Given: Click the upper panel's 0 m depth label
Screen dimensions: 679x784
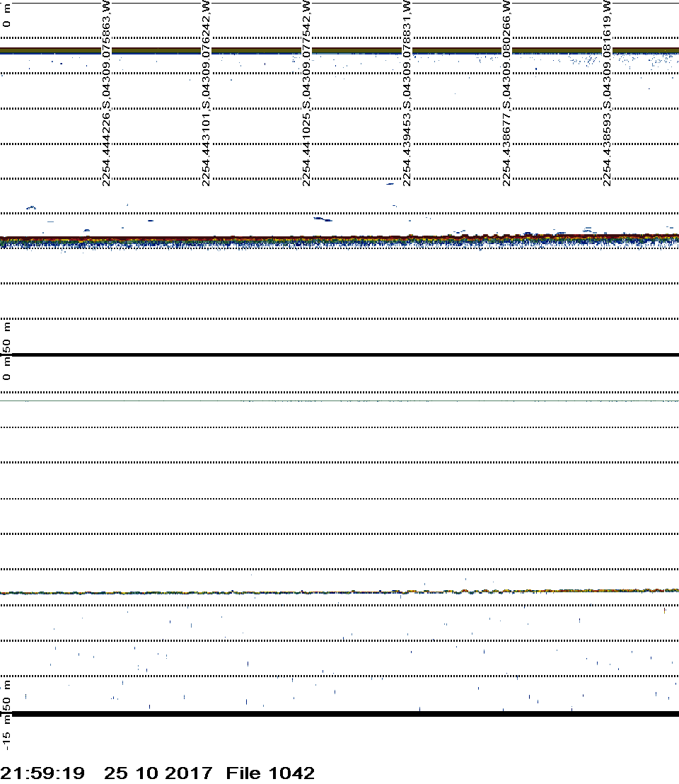Looking at the screenshot, I should (7, 14).
